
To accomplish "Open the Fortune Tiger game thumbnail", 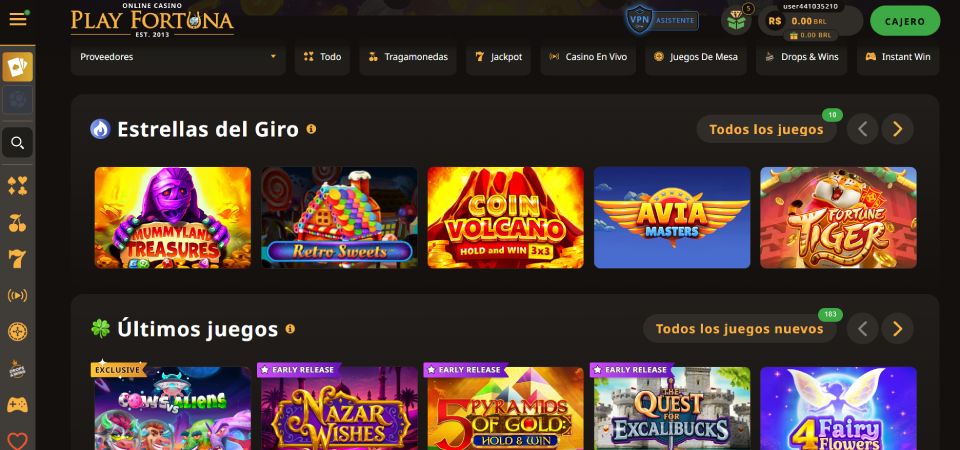I will (x=838, y=217).
